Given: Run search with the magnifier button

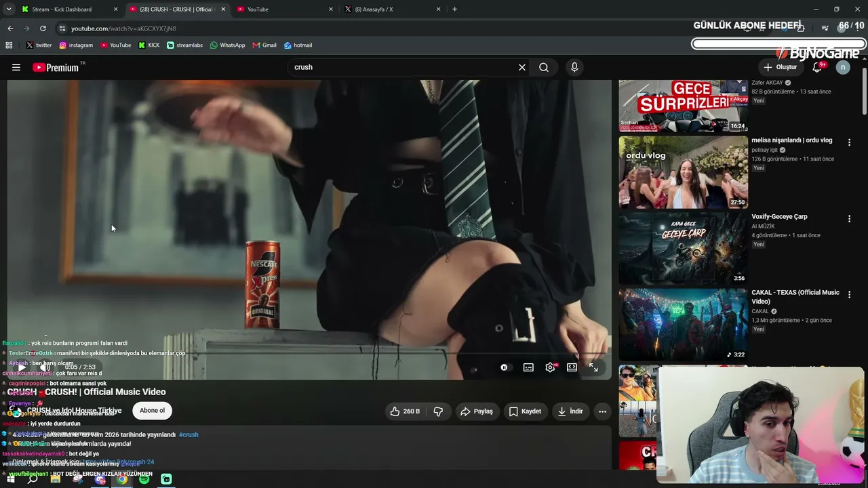Looking at the screenshot, I should [544, 67].
